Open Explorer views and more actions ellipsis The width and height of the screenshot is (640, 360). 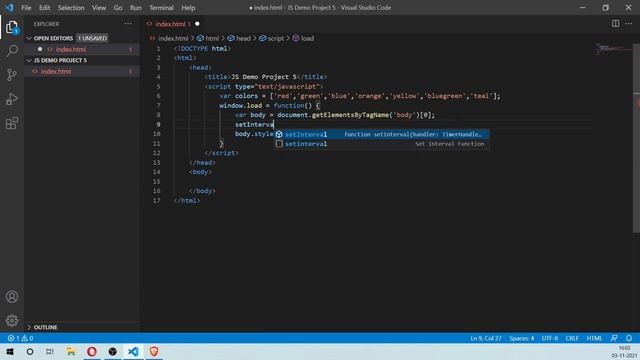coord(128,24)
